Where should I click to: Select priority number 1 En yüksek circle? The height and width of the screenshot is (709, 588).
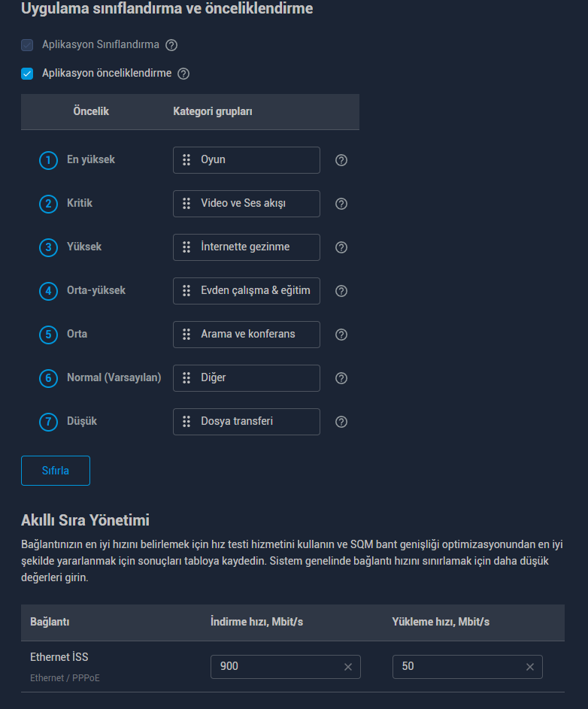tap(48, 160)
